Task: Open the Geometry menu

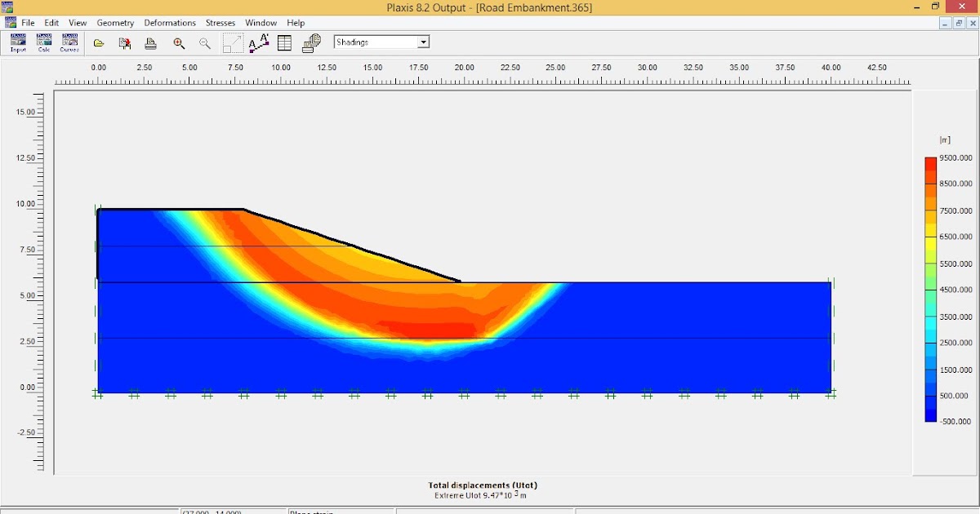Action: 115,23
